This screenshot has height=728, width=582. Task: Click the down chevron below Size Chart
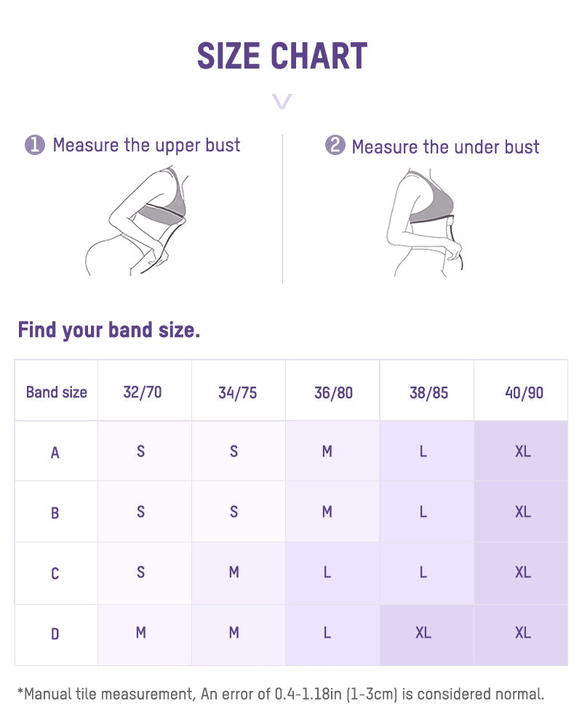click(282, 101)
